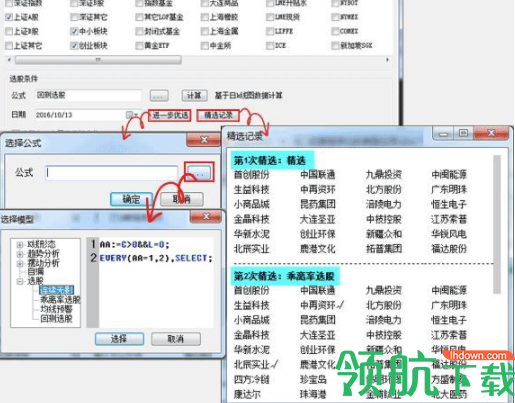The width and height of the screenshot is (515, 403).
Task: Confirm with 确定 in 选择公式 dialog
Action: coord(131,199)
